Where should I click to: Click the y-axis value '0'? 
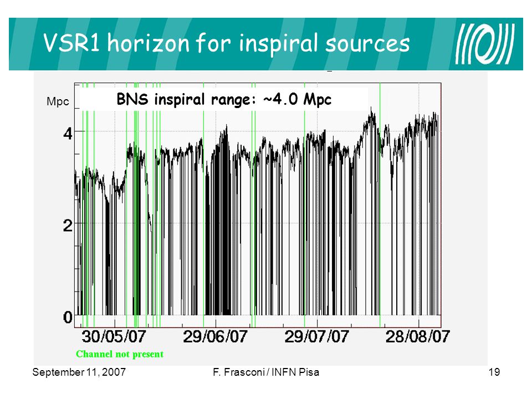click(68, 318)
